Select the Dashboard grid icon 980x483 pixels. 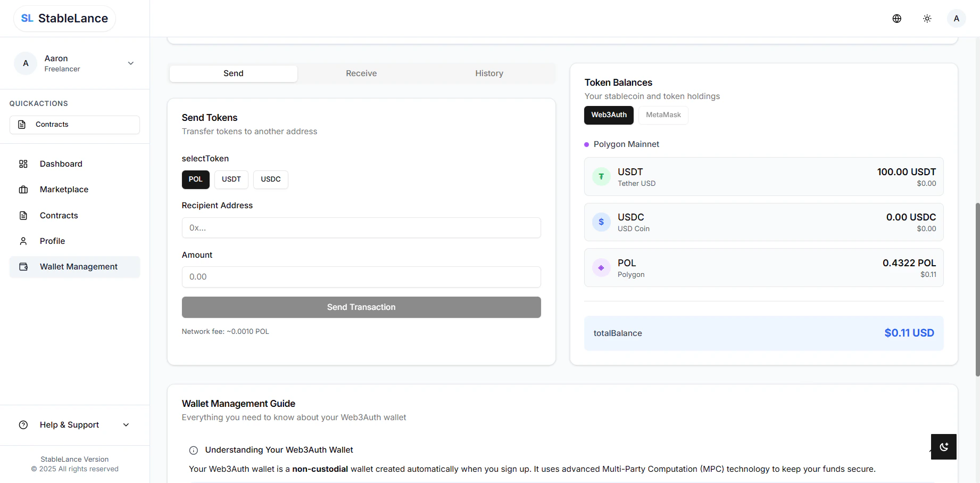point(23,163)
